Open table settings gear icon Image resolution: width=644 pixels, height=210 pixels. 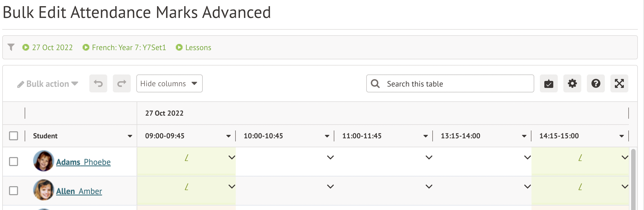572,83
